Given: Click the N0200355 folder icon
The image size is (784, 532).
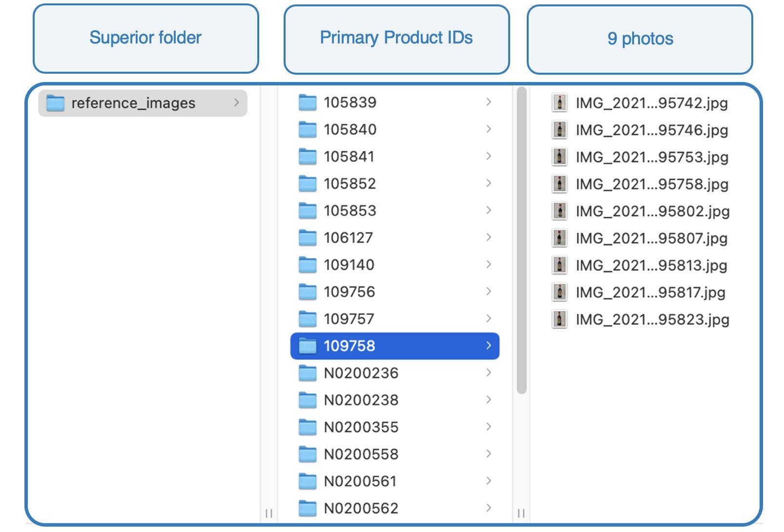Looking at the screenshot, I should (x=308, y=428).
